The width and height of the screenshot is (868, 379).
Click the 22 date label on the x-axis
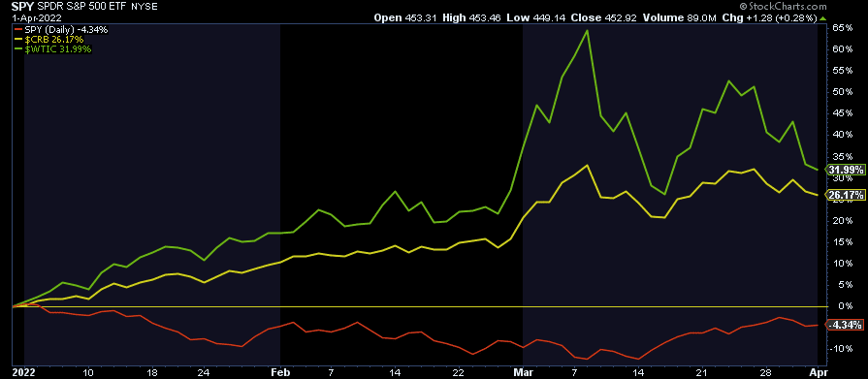[459, 372]
